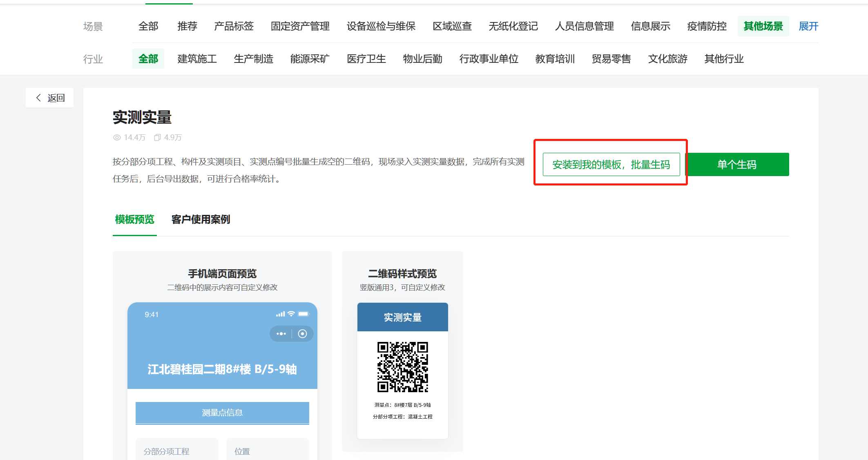Click 安装到我的模板，批量生码 button
868x460 pixels.
coord(611,165)
